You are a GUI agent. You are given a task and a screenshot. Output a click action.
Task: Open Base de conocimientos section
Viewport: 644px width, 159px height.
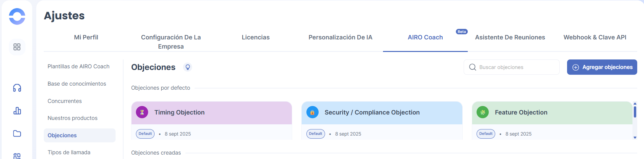(77, 84)
